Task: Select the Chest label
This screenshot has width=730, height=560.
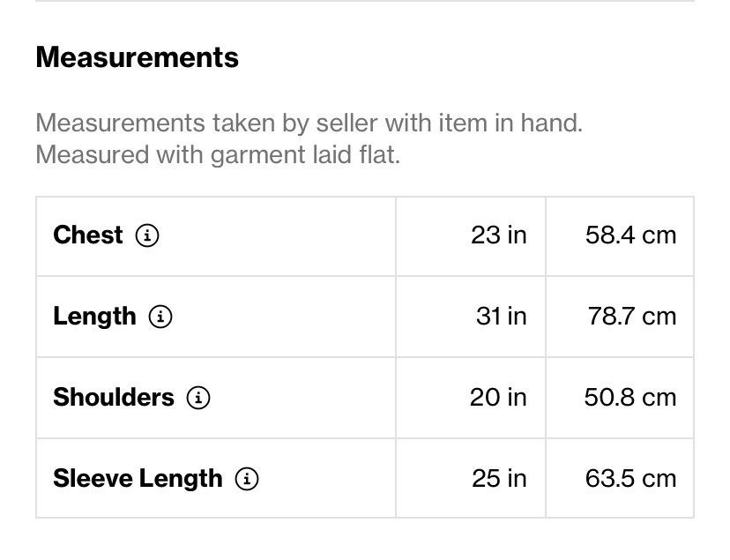Action: click(88, 235)
